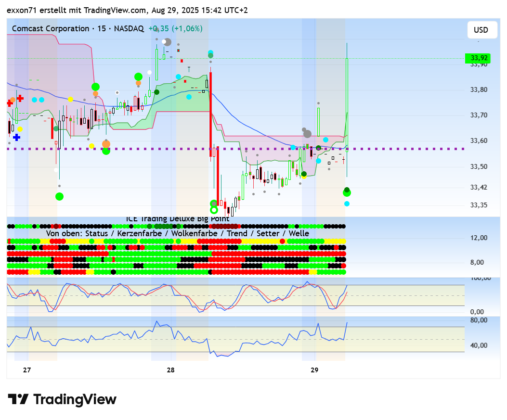Viewport: 507px width, 420px height.
Task: Select the ICE Trading Deluxe Big Point label
Action: (x=178, y=219)
